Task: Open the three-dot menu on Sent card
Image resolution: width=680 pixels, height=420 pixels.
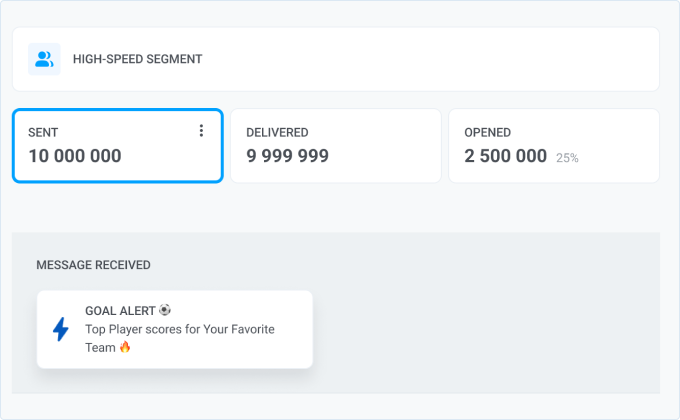Action: pyautogui.click(x=201, y=131)
